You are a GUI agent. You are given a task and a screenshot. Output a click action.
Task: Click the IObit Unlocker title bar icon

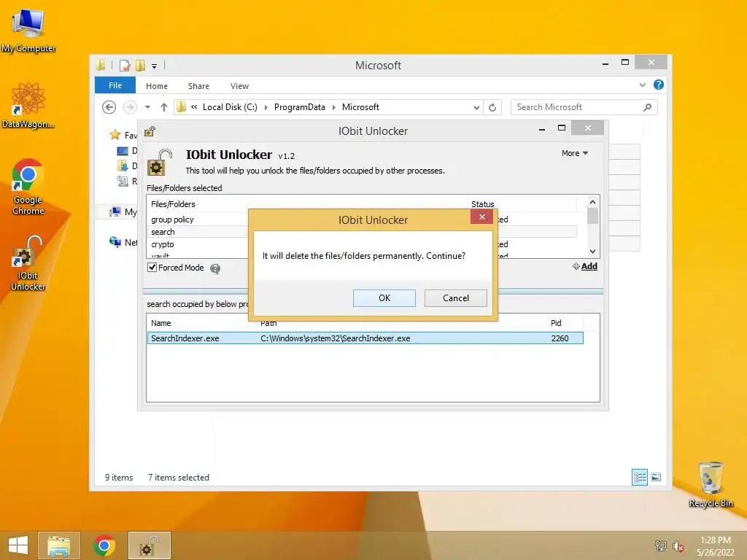[150, 131]
